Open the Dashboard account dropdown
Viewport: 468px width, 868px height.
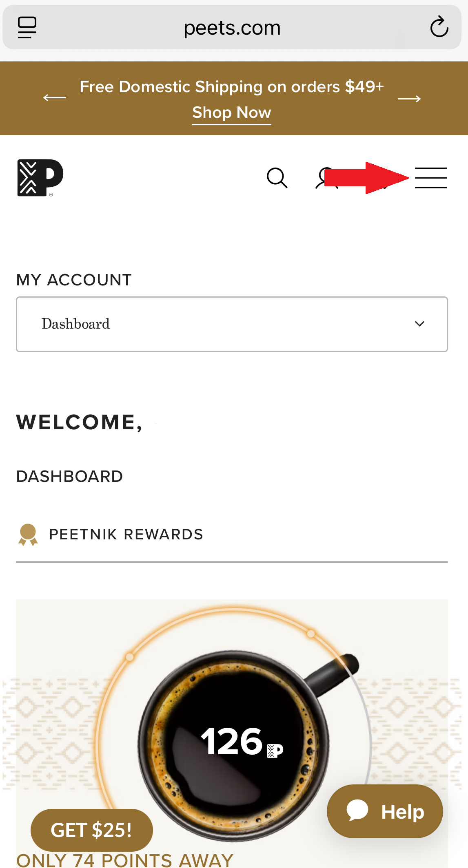coord(232,324)
